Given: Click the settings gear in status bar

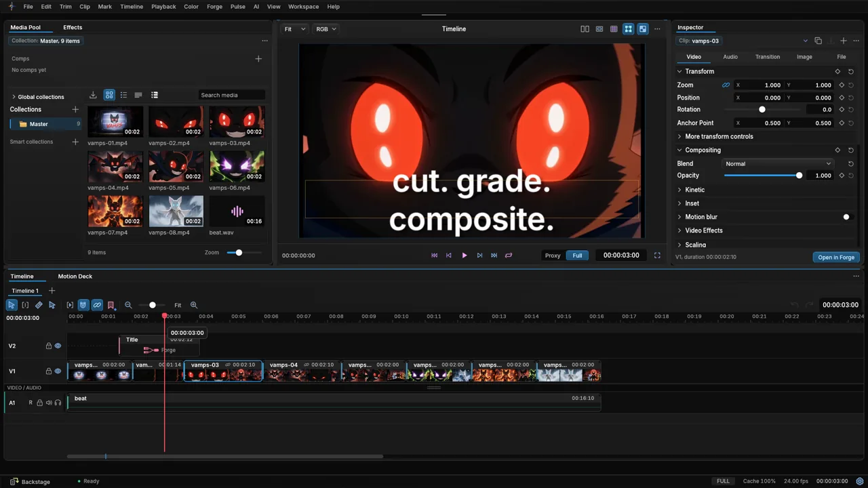Looking at the screenshot, I should pyautogui.click(x=860, y=481).
